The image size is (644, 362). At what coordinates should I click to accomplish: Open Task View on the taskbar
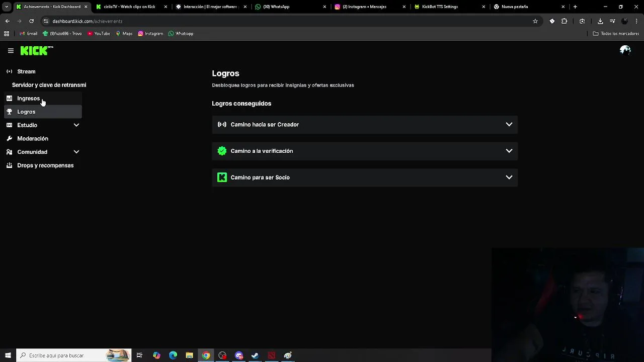[x=139, y=355]
